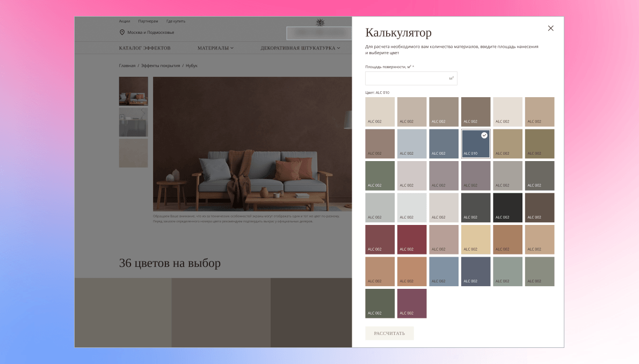Click the main sofa room photo
The width and height of the screenshot is (639, 364).
click(x=252, y=144)
